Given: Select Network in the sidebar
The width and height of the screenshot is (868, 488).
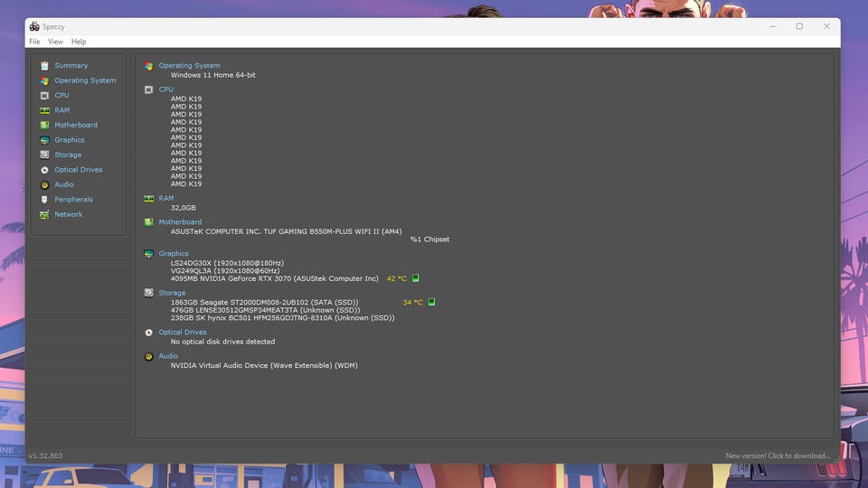Looking at the screenshot, I should coord(68,215).
